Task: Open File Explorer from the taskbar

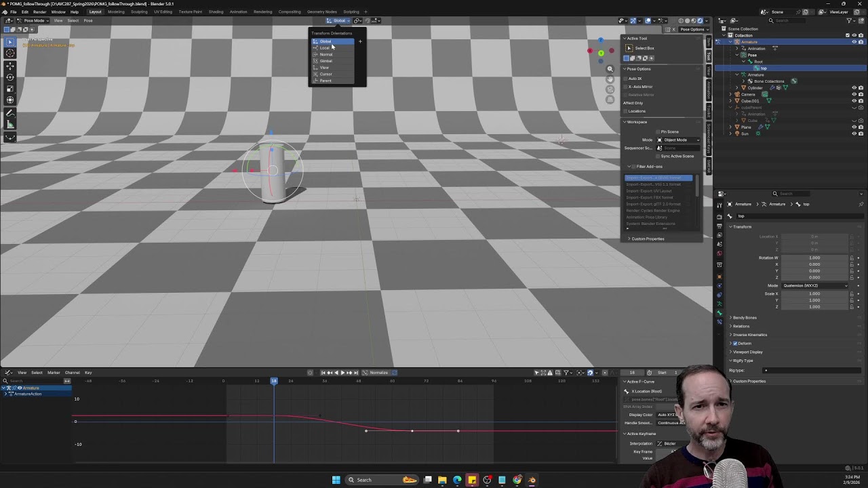Action: [442, 480]
